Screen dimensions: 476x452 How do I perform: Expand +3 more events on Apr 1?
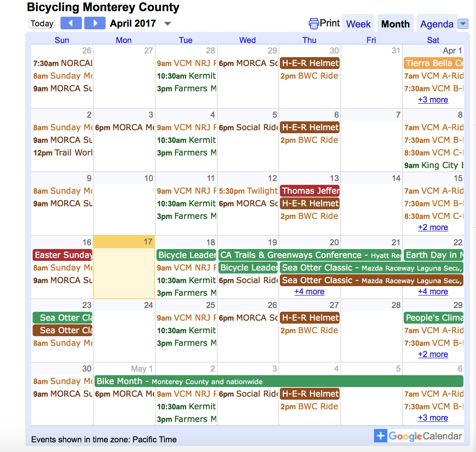[433, 100]
